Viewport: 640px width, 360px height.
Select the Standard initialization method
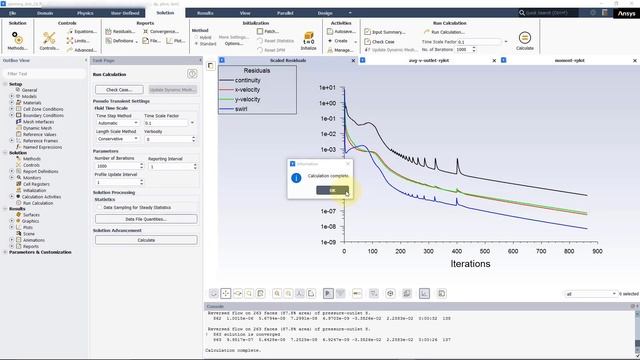click(x=205, y=44)
